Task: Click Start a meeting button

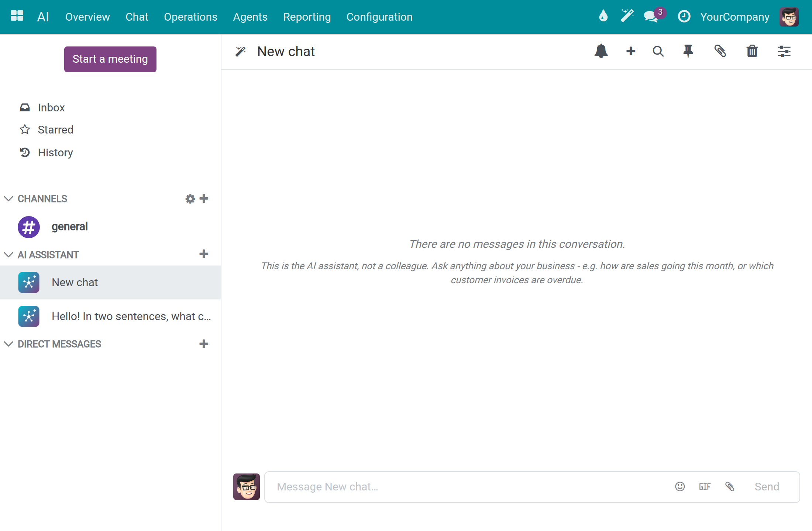Action: (x=110, y=59)
